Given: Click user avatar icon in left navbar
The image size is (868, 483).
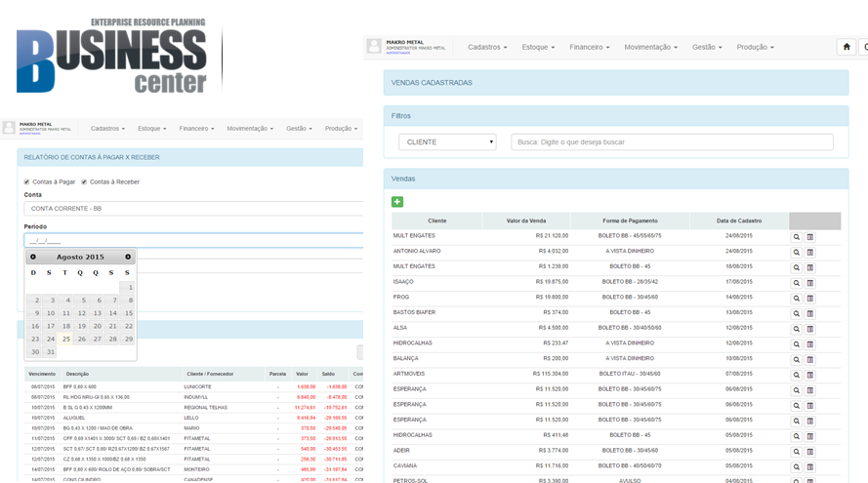Looking at the screenshot, I should (9, 128).
